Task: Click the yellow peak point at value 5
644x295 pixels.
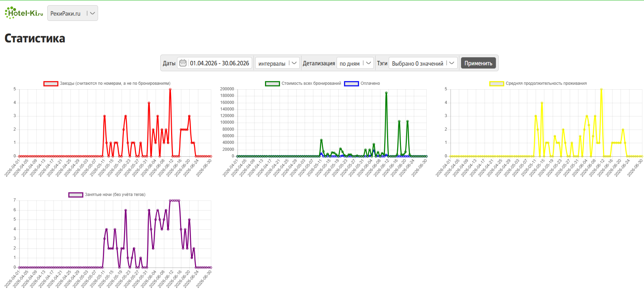Action: pyautogui.click(x=601, y=89)
